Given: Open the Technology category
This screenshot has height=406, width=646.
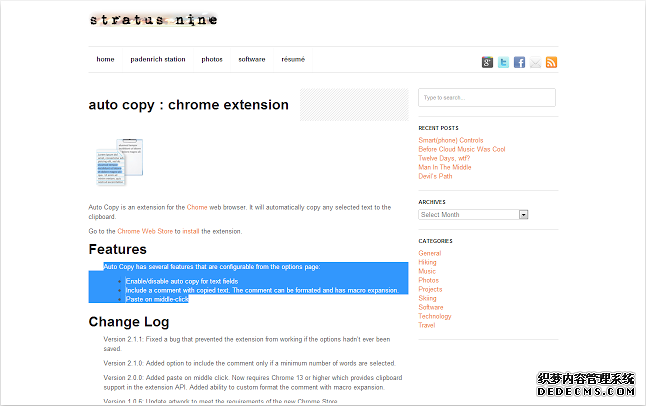Looking at the screenshot, I should [x=435, y=317].
